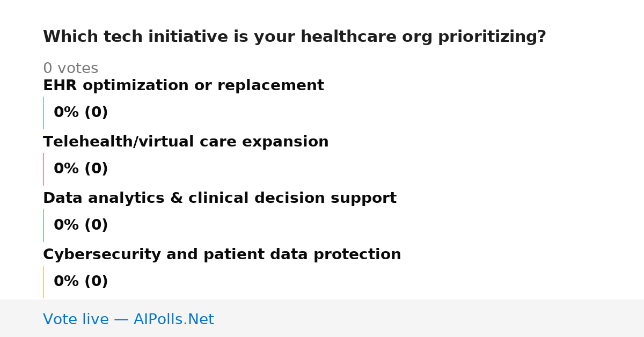This screenshot has height=337, width=644.
Task: Click the green Data analytics result bar
Action: pos(43,225)
